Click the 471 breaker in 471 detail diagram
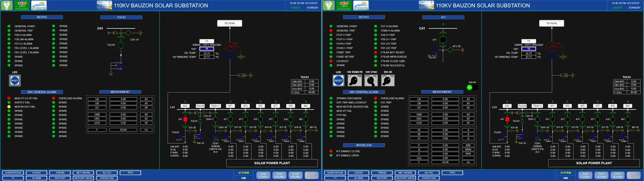644x181 pixels. point(443,40)
